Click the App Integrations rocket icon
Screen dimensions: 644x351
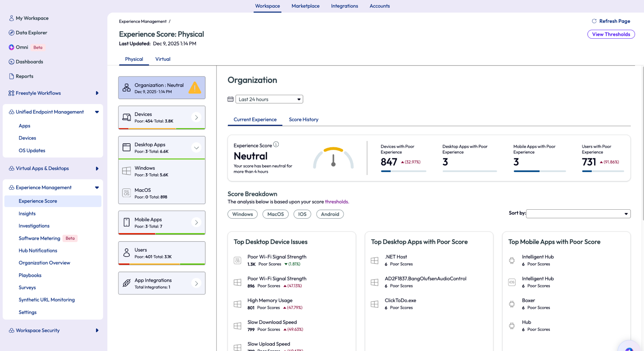click(x=127, y=283)
